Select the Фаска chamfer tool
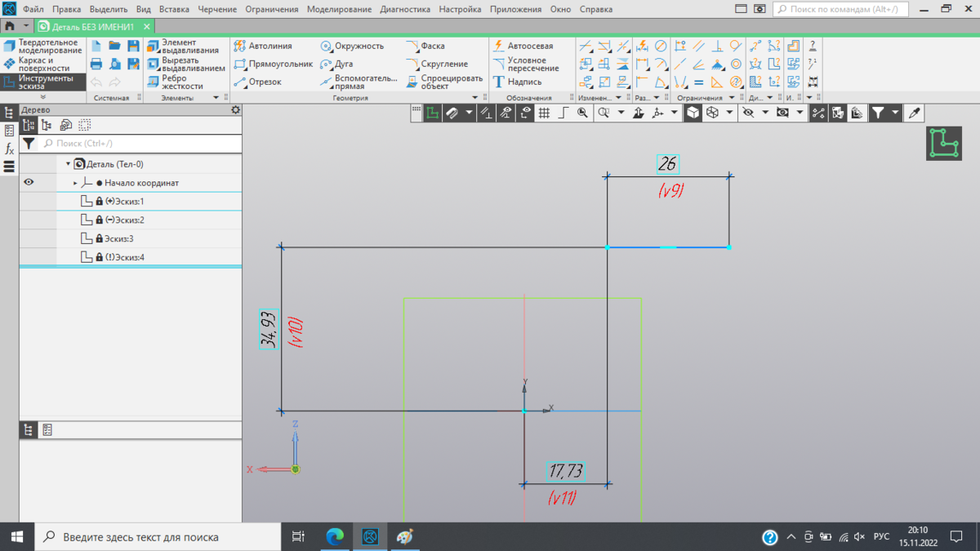 pos(425,47)
